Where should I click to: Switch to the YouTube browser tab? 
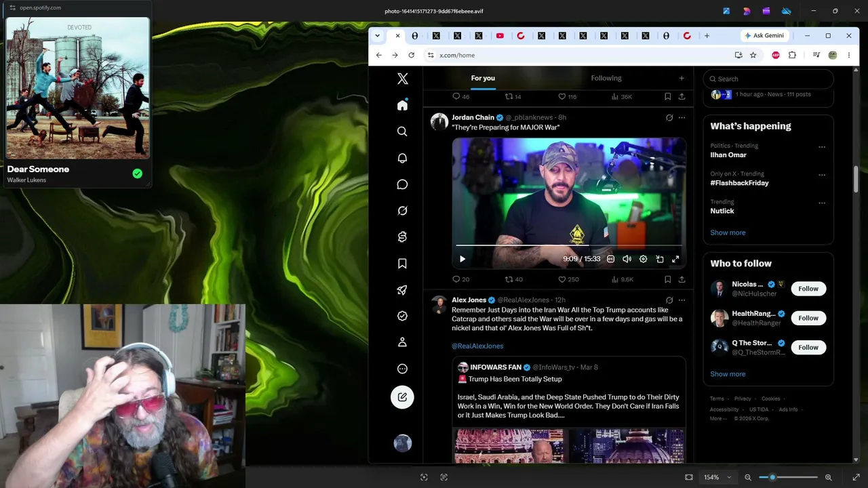(500, 36)
